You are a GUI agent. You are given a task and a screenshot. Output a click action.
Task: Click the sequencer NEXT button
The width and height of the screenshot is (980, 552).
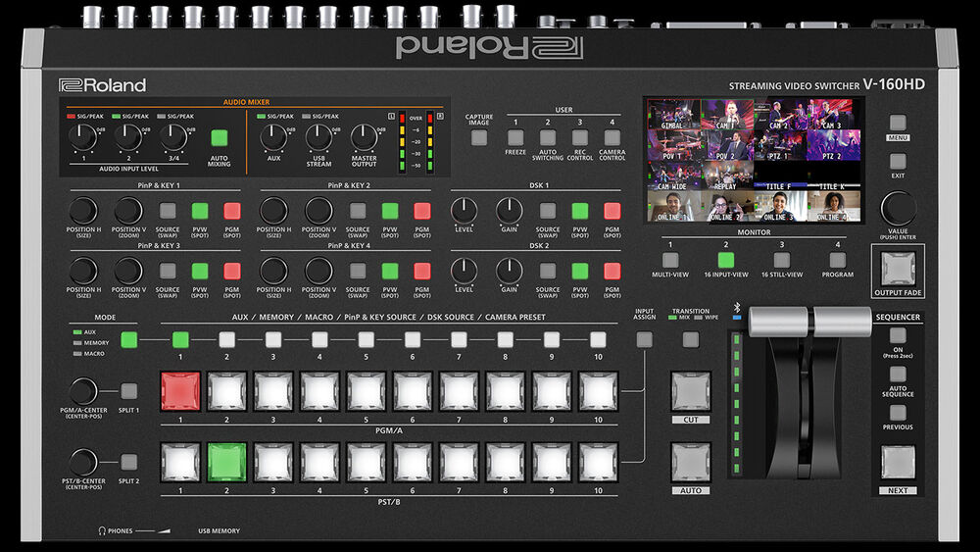(x=898, y=462)
